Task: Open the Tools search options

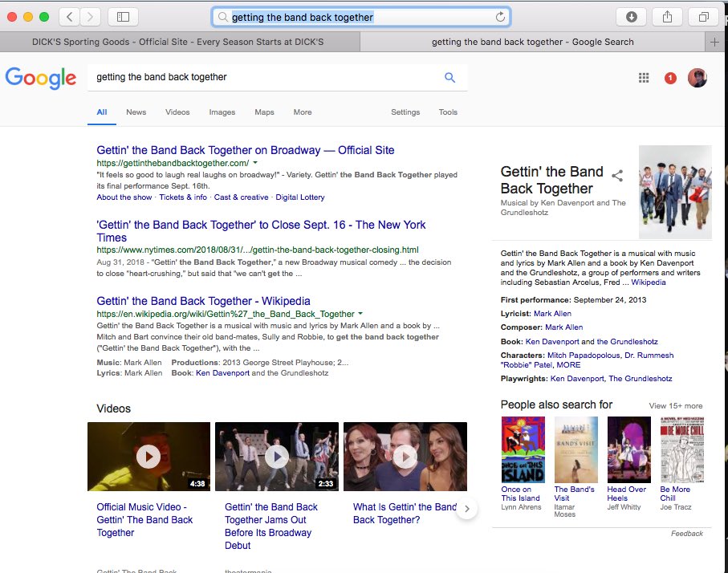Action: [448, 112]
